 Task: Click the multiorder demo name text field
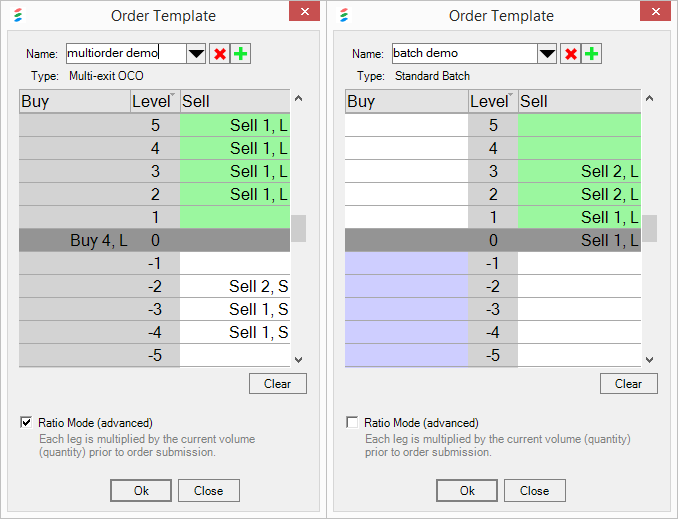coord(125,54)
